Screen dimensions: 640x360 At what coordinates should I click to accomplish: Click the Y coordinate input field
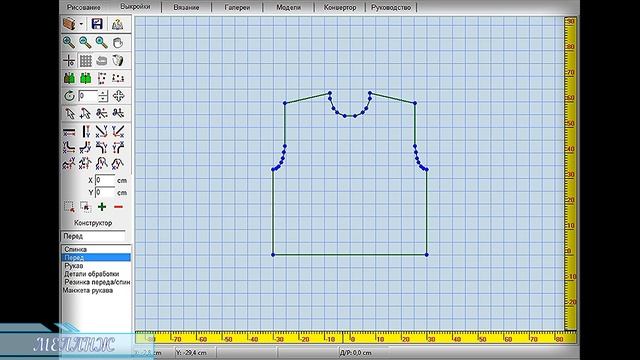pyautogui.click(x=105, y=192)
